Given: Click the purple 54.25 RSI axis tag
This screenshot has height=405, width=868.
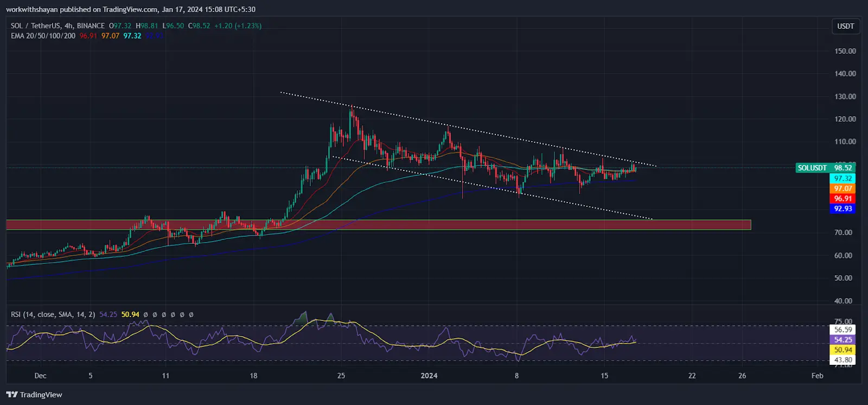Looking at the screenshot, I should tap(843, 340).
